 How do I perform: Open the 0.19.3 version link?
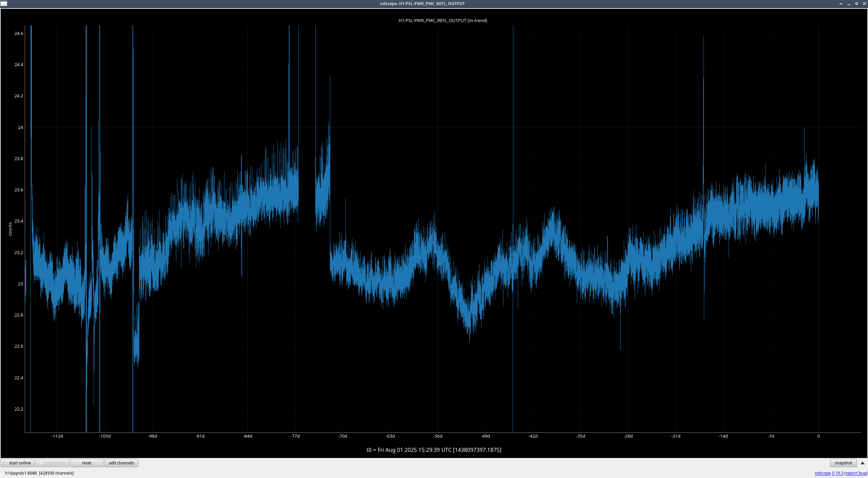(837, 473)
